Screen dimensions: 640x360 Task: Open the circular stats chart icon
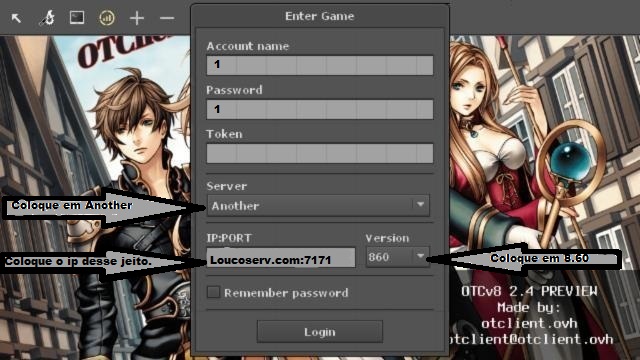click(107, 18)
